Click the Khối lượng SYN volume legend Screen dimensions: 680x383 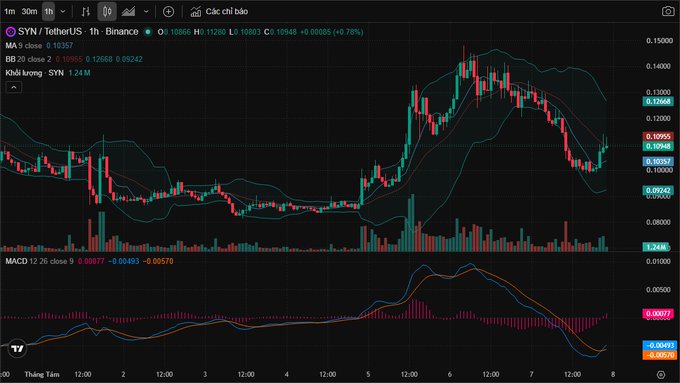[34, 73]
